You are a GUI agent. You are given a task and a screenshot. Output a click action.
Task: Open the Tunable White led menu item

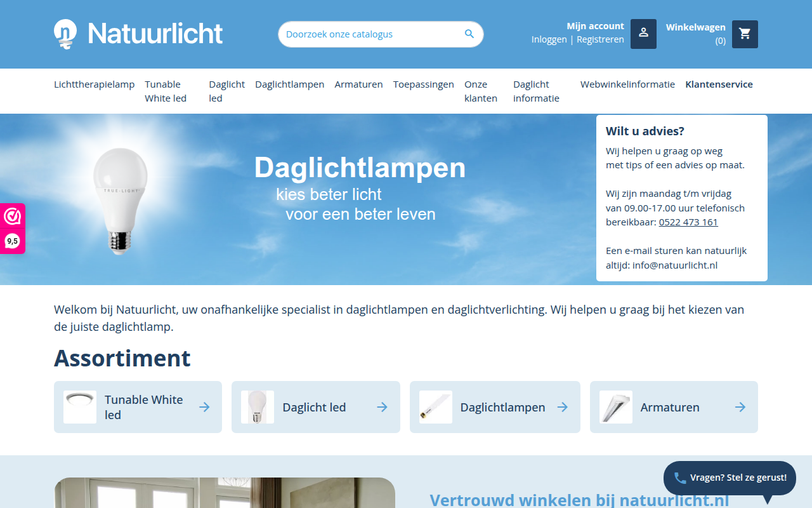coord(166,91)
